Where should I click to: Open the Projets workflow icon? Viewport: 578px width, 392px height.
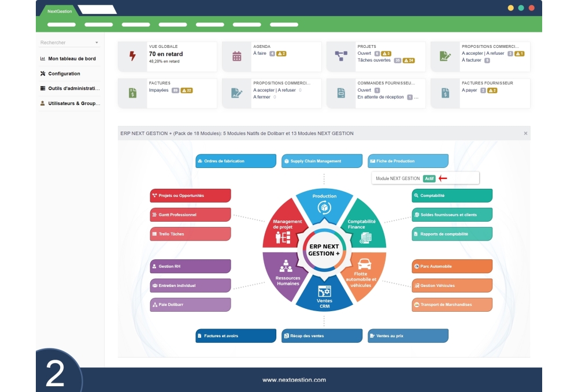coord(340,55)
